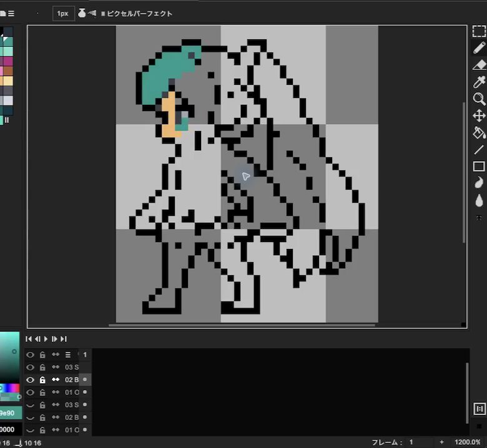Image resolution: width=487 pixels, height=448 pixels.
Task: Select the Zoom magnifier tool
Action: [479, 99]
